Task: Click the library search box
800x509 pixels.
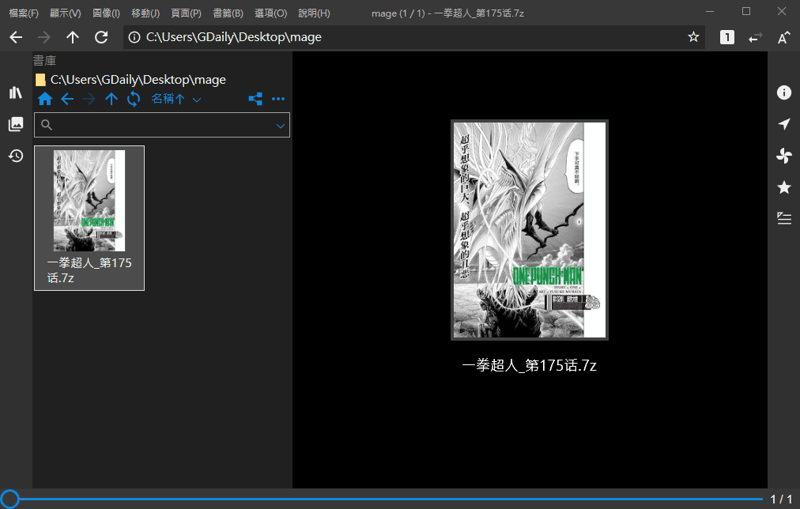Action: 162,125
